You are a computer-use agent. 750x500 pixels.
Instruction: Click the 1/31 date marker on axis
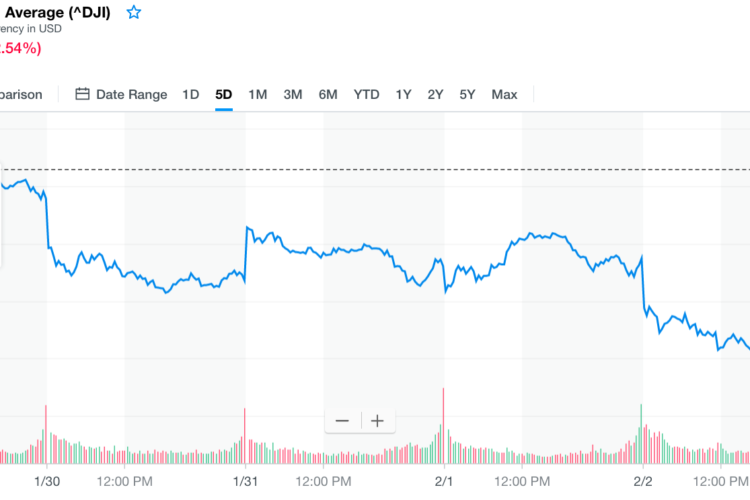click(245, 481)
